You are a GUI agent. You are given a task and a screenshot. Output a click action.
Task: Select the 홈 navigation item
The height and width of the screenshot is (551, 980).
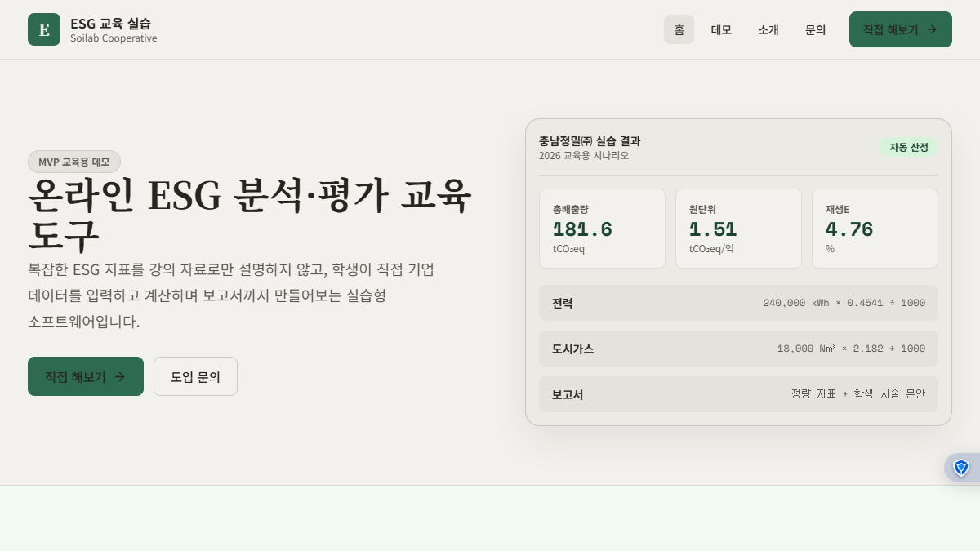[x=679, y=29]
